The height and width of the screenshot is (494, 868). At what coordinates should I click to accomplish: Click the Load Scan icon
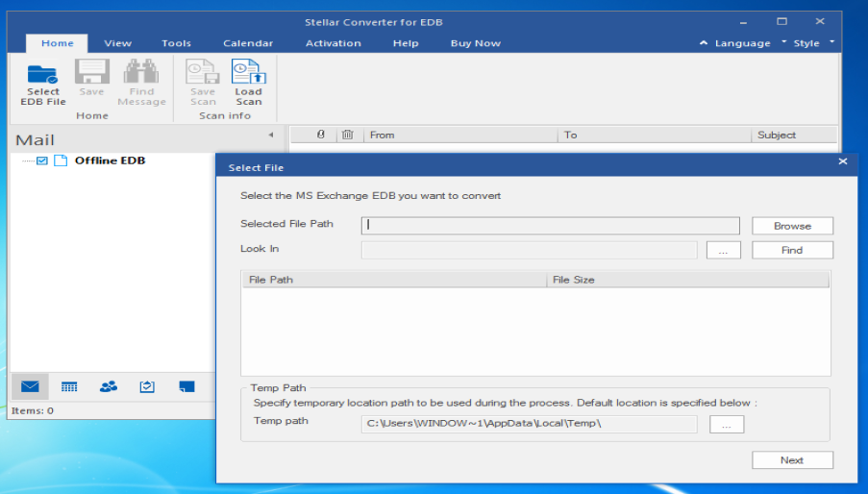[249, 72]
